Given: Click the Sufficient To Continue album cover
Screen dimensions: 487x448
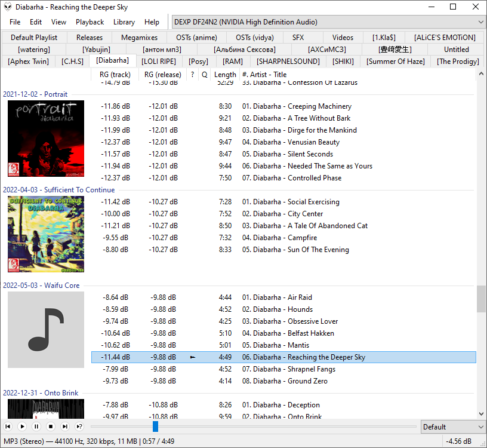Looking at the screenshot, I should (46, 234).
